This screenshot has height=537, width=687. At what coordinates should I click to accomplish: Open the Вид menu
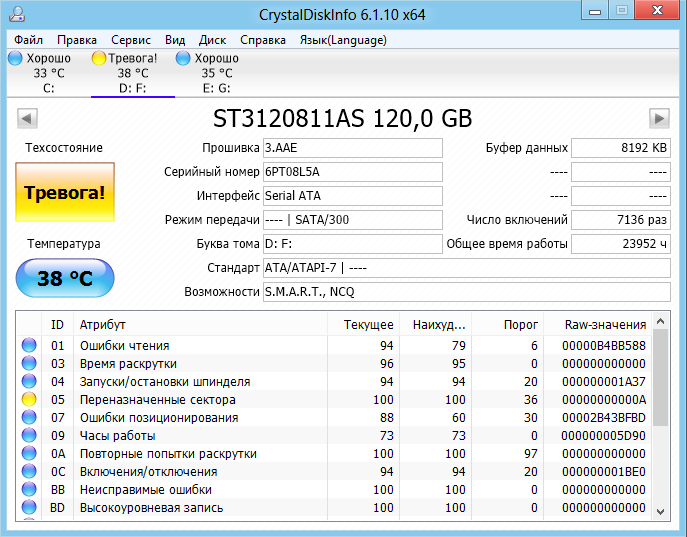pos(175,40)
